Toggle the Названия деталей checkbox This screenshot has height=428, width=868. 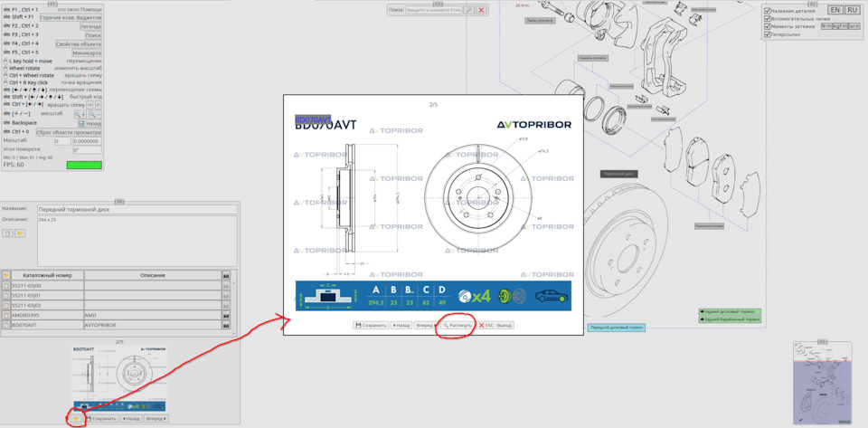pyautogui.click(x=768, y=11)
